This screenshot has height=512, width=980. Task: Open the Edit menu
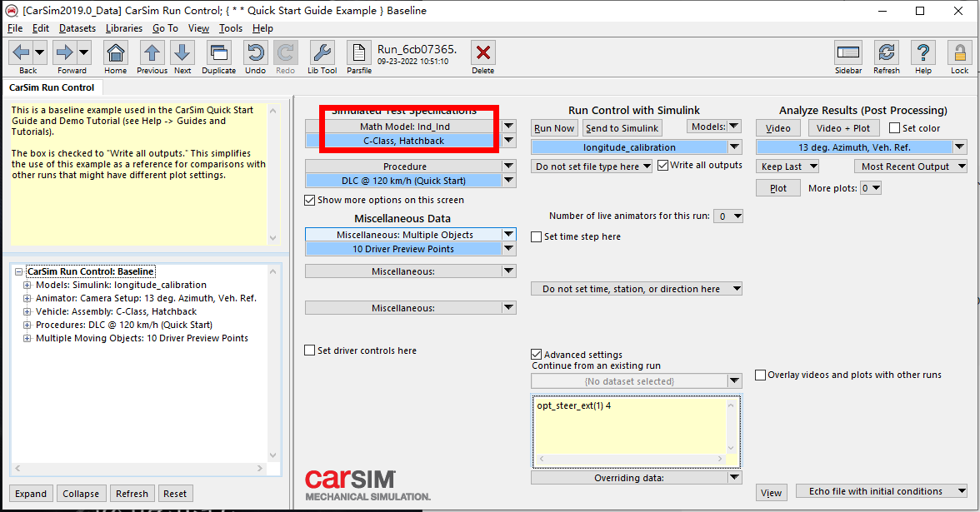[41, 28]
